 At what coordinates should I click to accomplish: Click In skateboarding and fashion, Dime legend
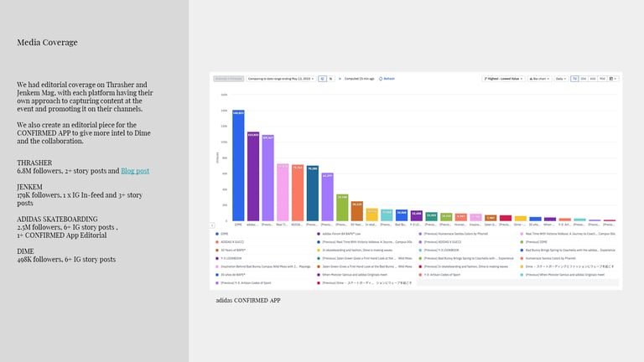355,251
